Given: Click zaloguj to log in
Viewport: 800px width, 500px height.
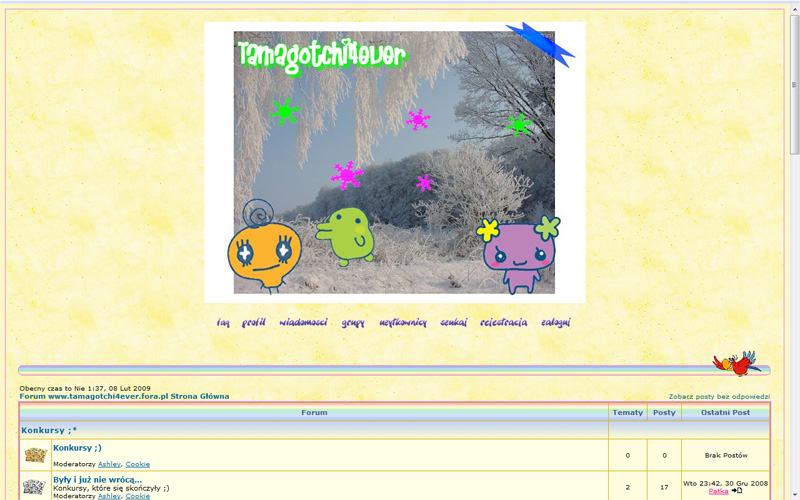Looking at the screenshot, I should click(x=555, y=323).
